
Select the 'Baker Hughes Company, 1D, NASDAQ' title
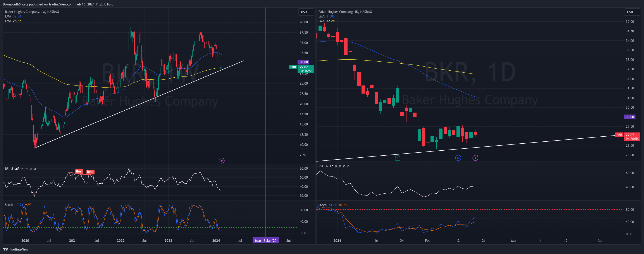(345, 12)
